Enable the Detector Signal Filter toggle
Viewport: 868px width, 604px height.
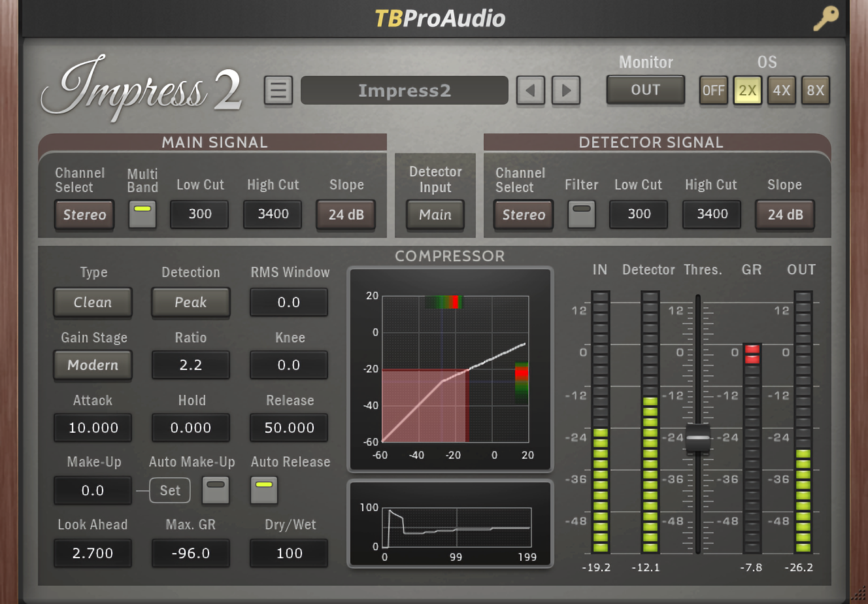(581, 214)
